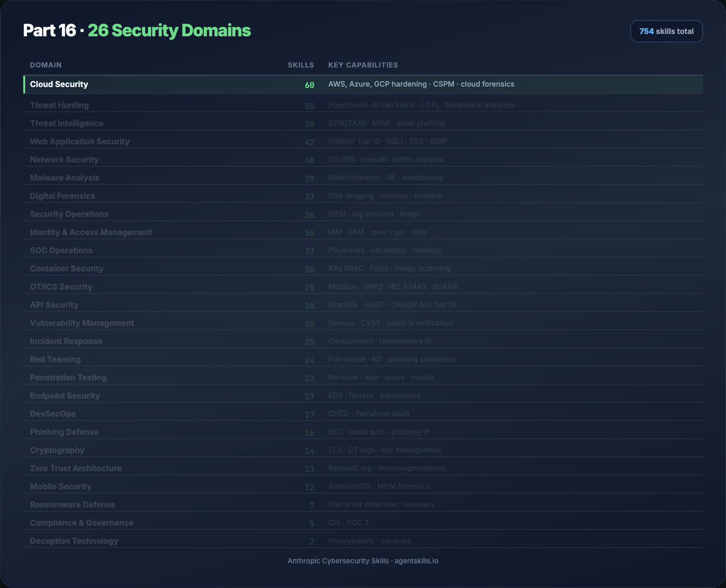Select Compliance & Governance domain
Viewport: 726px width, 588px height.
(81, 523)
